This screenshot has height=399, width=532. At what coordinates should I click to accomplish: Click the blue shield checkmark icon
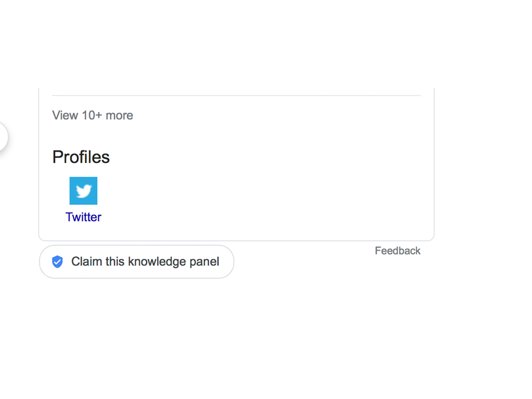(57, 262)
